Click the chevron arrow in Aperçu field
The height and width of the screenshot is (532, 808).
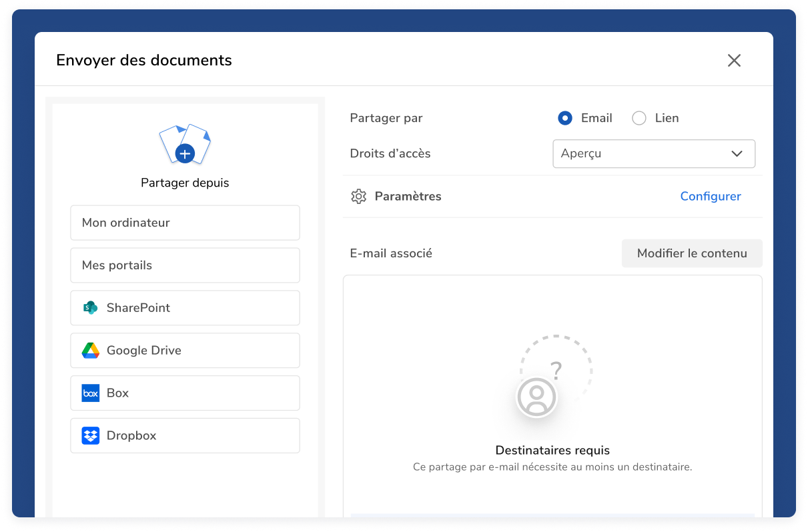[x=737, y=153]
